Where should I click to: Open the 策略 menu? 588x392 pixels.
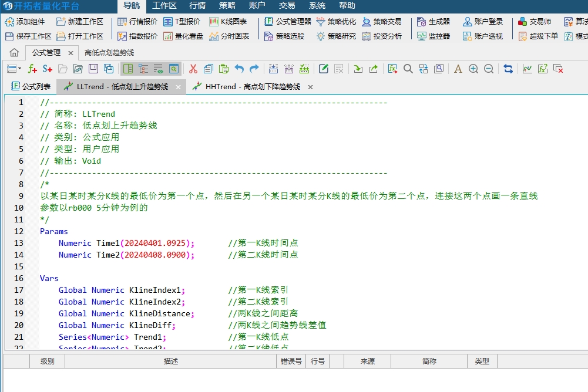[227, 6]
